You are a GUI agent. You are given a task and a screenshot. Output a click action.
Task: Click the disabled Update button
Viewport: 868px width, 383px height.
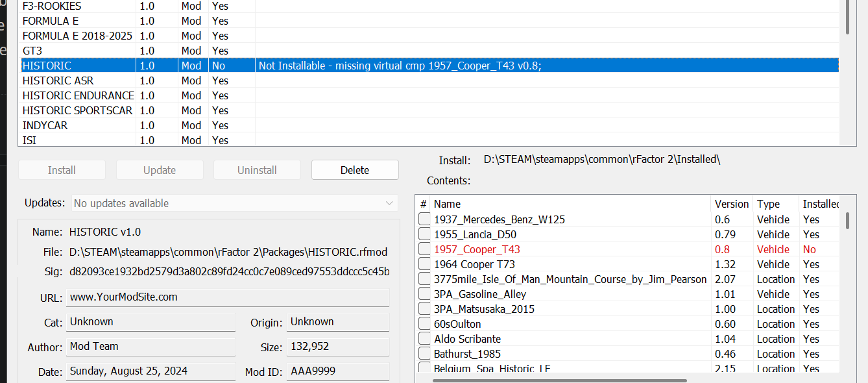coord(160,170)
